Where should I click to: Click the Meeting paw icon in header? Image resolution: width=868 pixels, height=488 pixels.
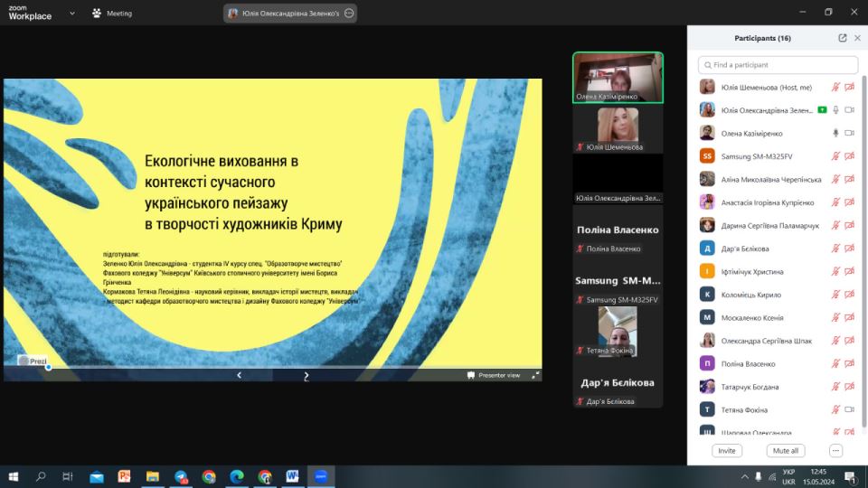tap(97, 14)
